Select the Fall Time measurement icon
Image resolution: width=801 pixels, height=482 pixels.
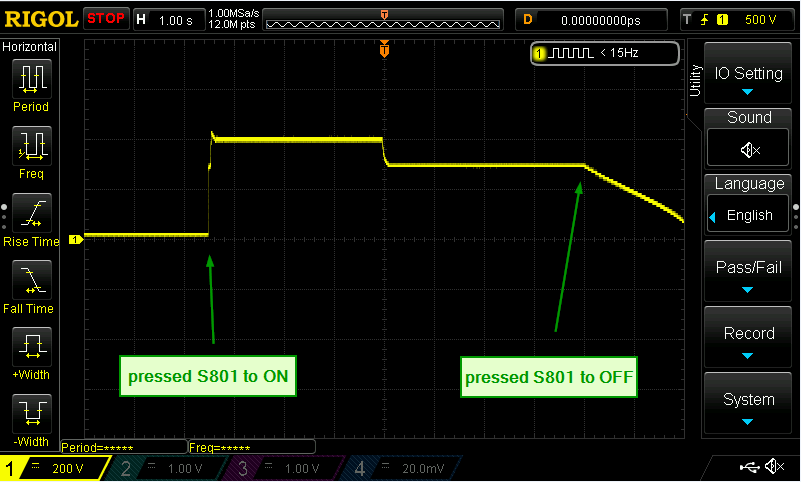coord(32,280)
